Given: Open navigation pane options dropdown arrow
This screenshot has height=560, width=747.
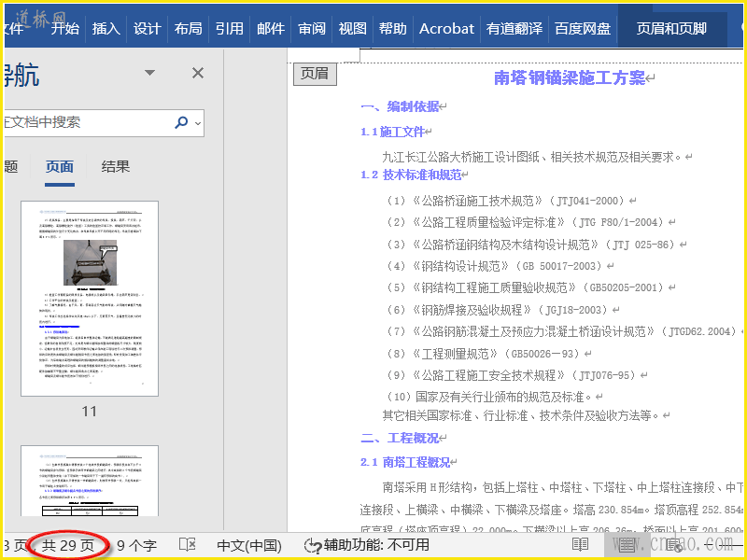Looking at the screenshot, I should click(150, 73).
